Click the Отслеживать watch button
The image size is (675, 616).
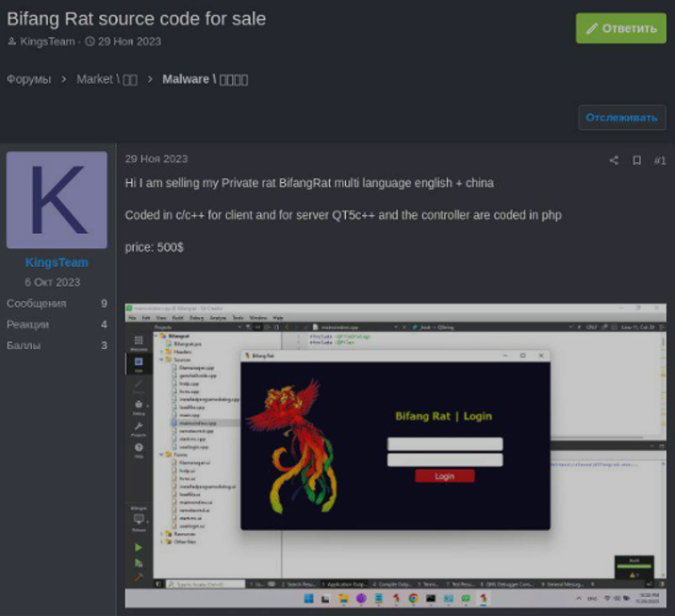tap(621, 118)
